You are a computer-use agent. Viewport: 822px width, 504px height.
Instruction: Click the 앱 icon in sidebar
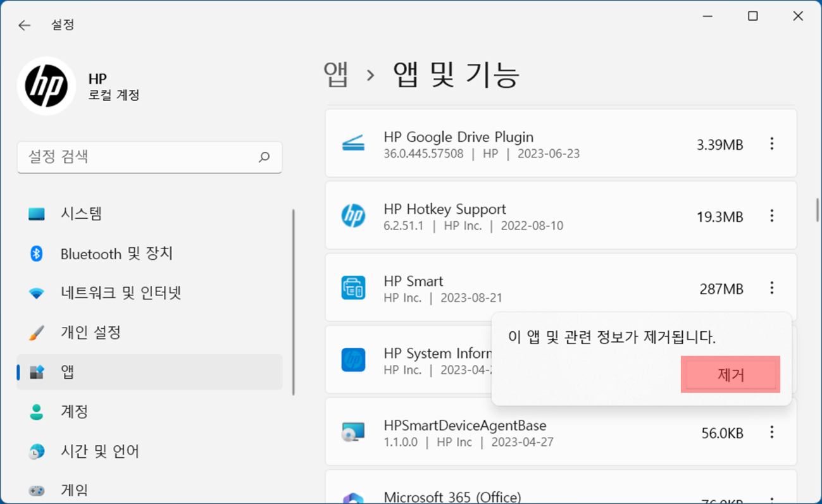tap(37, 372)
